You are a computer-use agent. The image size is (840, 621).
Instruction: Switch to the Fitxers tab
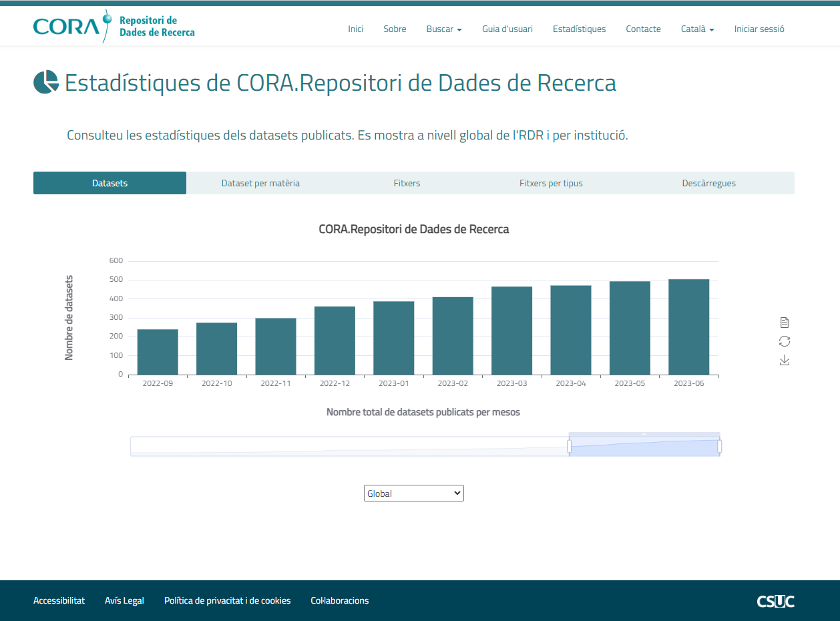point(407,183)
